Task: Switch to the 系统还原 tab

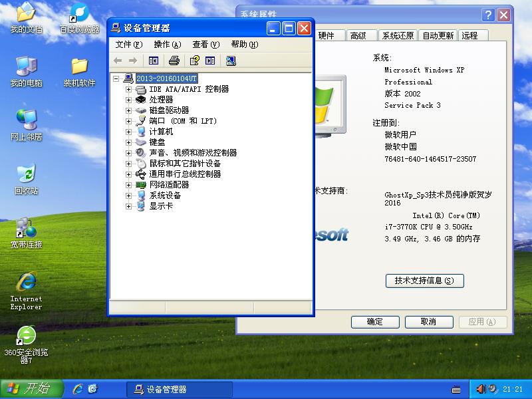Action: tap(398, 35)
